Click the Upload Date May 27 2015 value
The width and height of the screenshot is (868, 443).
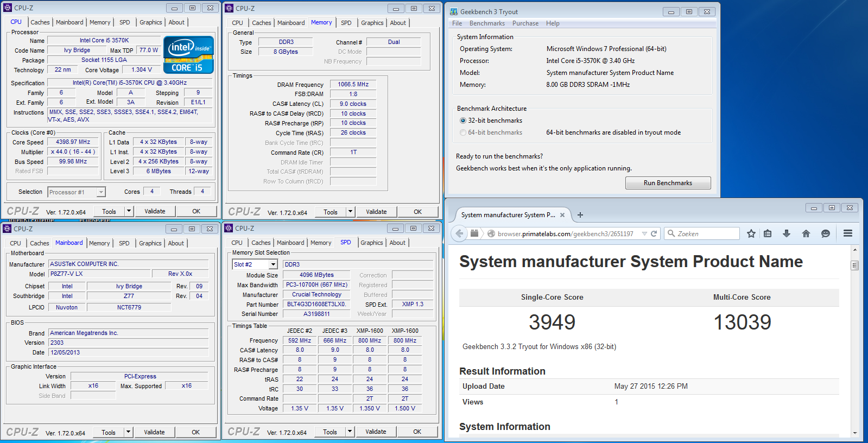[x=651, y=386]
